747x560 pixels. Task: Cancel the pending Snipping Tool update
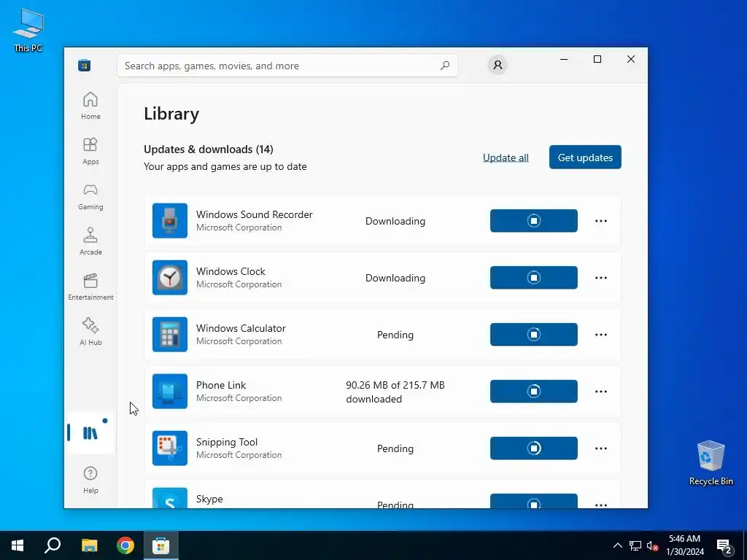point(533,448)
